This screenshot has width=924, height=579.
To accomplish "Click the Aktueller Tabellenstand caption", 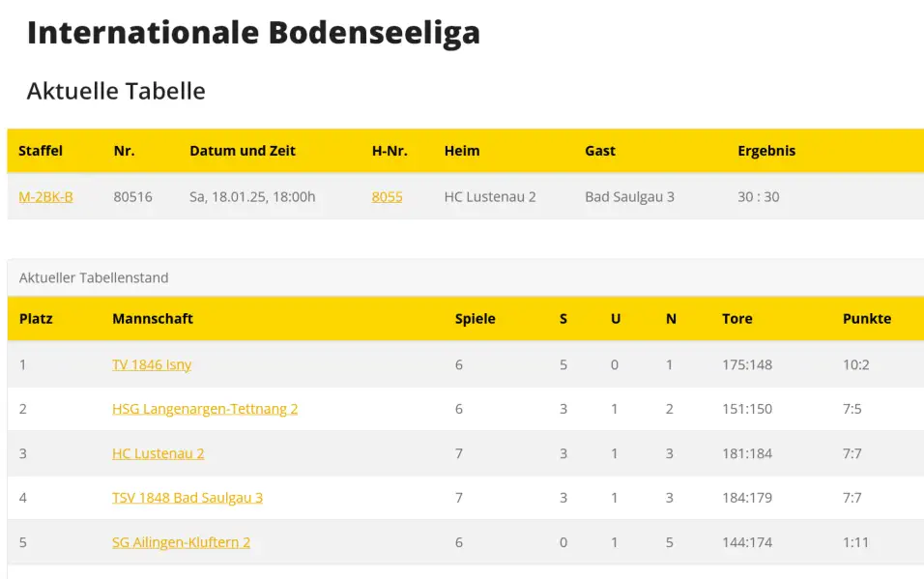I will tap(94, 277).
